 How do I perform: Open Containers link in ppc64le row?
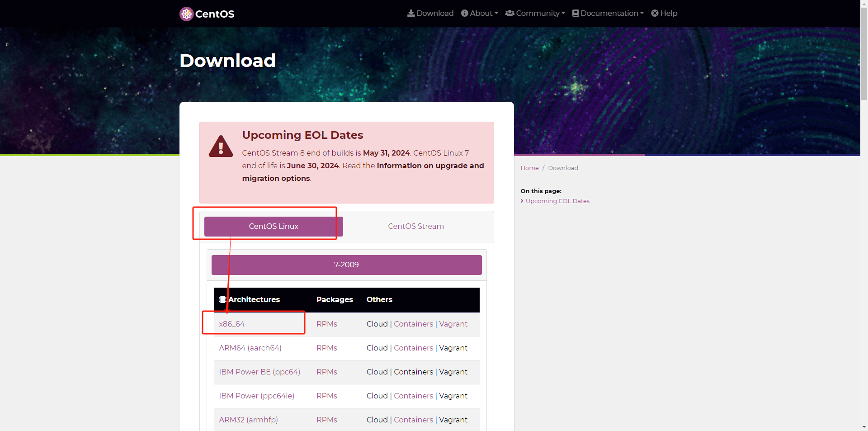[413, 396]
